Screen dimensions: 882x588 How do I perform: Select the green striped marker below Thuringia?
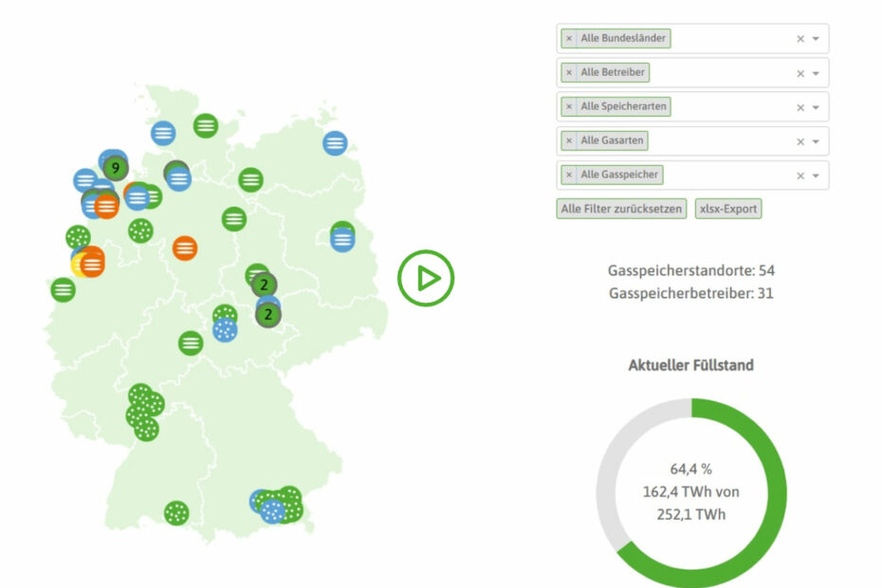tap(191, 342)
